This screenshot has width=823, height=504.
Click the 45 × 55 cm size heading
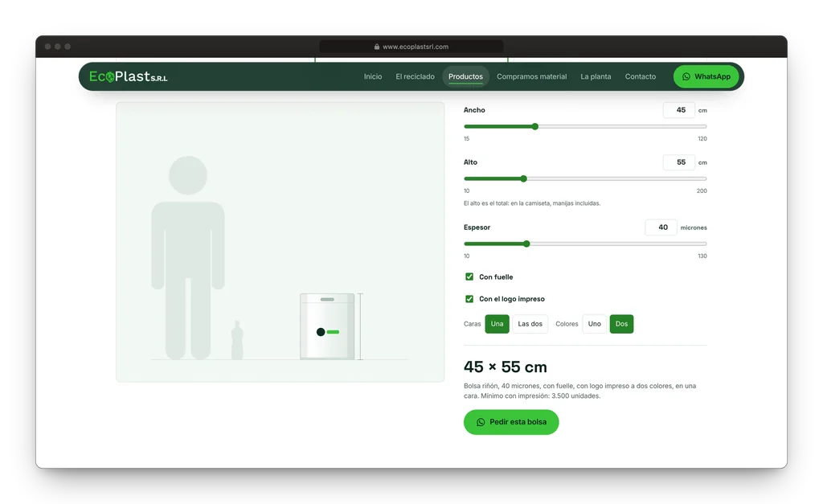506,367
